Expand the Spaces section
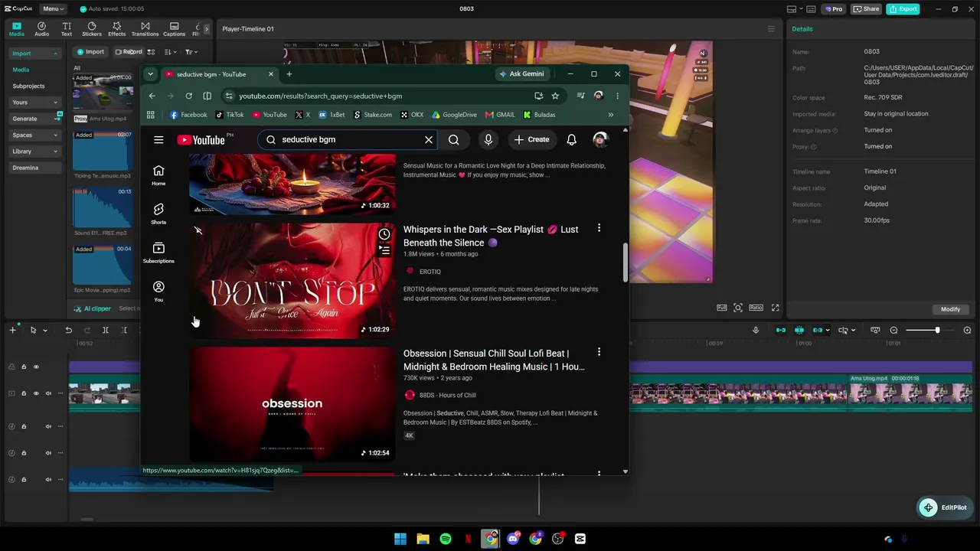This screenshot has height=551, width=980. (55, 135)
